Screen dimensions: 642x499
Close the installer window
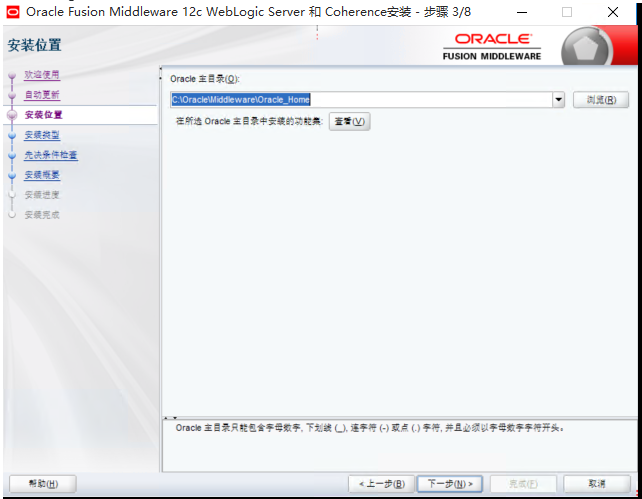point(613,12)
